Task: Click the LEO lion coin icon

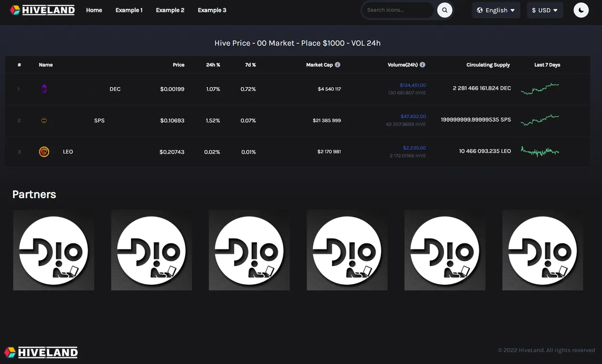Action: (x=44, y=152)
